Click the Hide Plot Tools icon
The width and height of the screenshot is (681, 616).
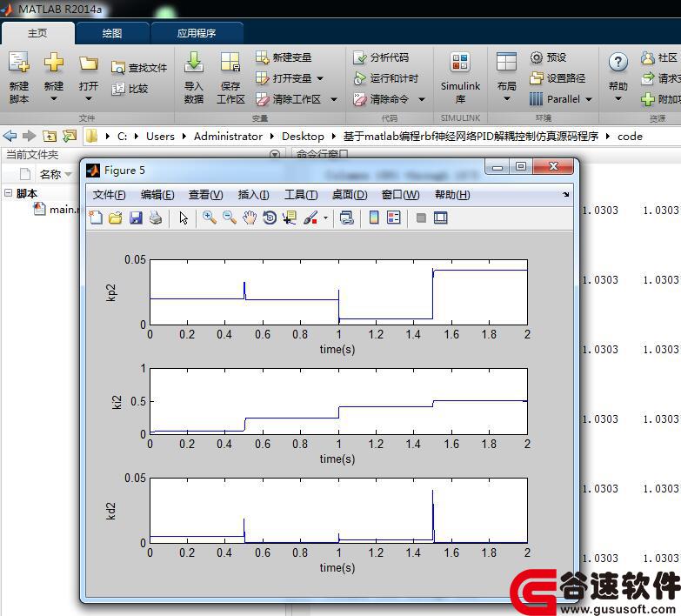pyautogui.click(x=421, y=218)
